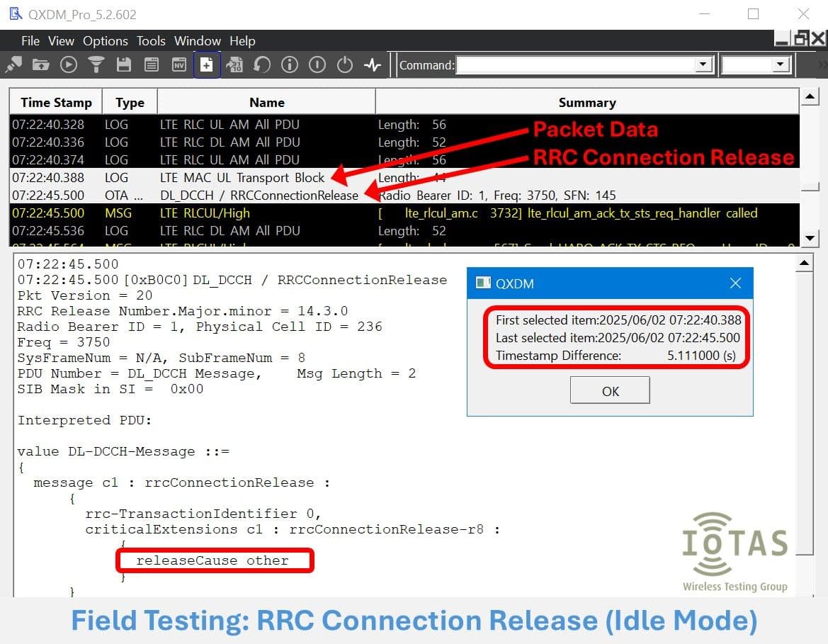828x644 pixels.
Task: Open the Tools menu
Action: (x=151, y=40)
